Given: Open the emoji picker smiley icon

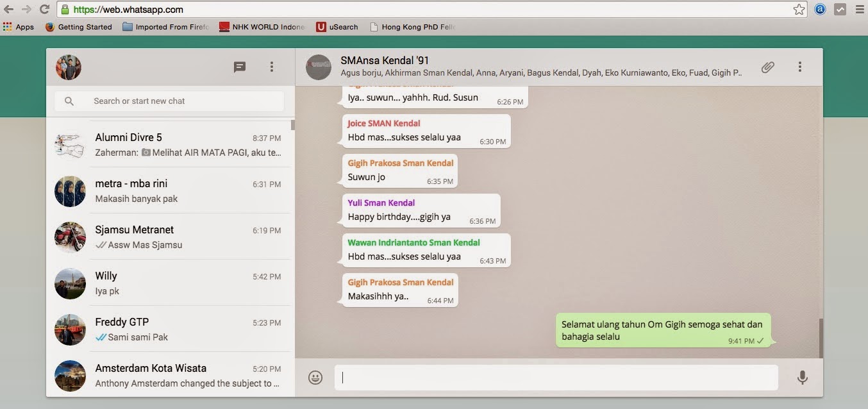Looking at the screenshot, I should [x=315, y=378].
